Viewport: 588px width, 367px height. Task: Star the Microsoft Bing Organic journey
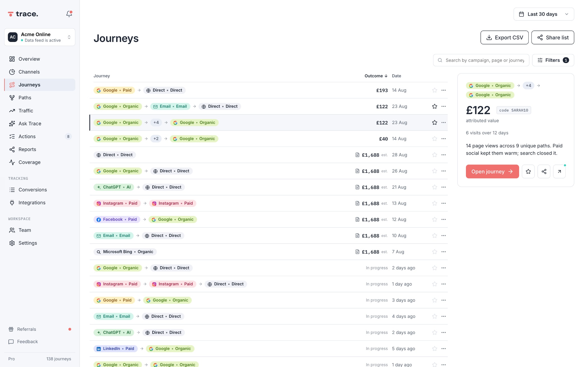pos(435,252)
